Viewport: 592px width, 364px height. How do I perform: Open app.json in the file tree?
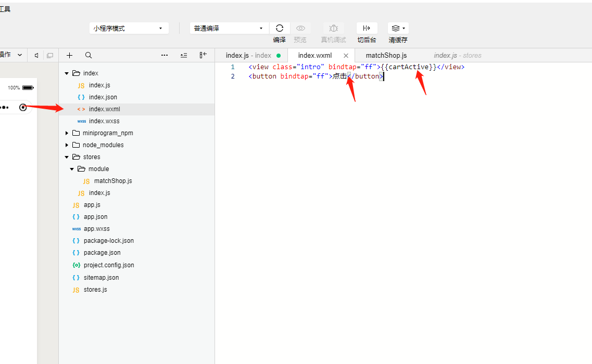pyautogui.click(x=95, y=217)
